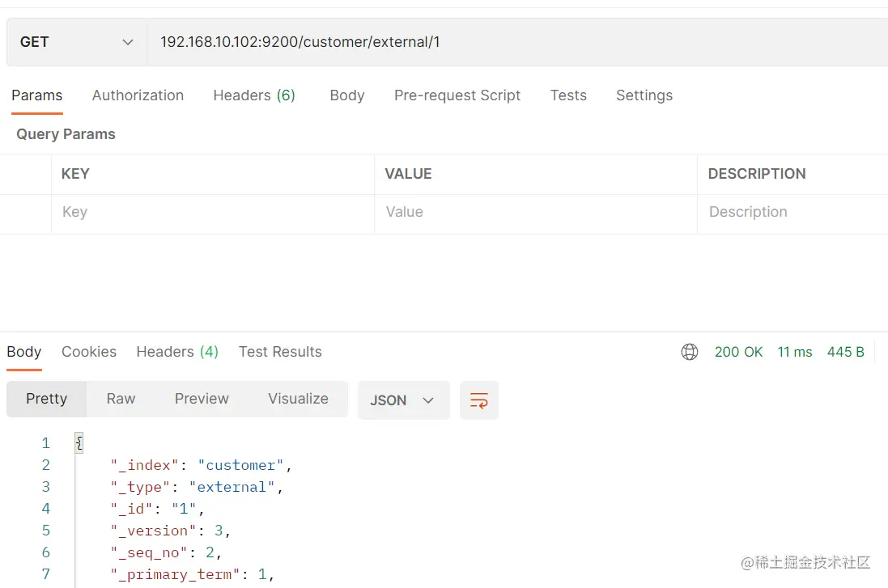Image resolution: width=888 pixels, height=588 pixels.
Task: Select the Pretty view button
Action: coord(46,399)
